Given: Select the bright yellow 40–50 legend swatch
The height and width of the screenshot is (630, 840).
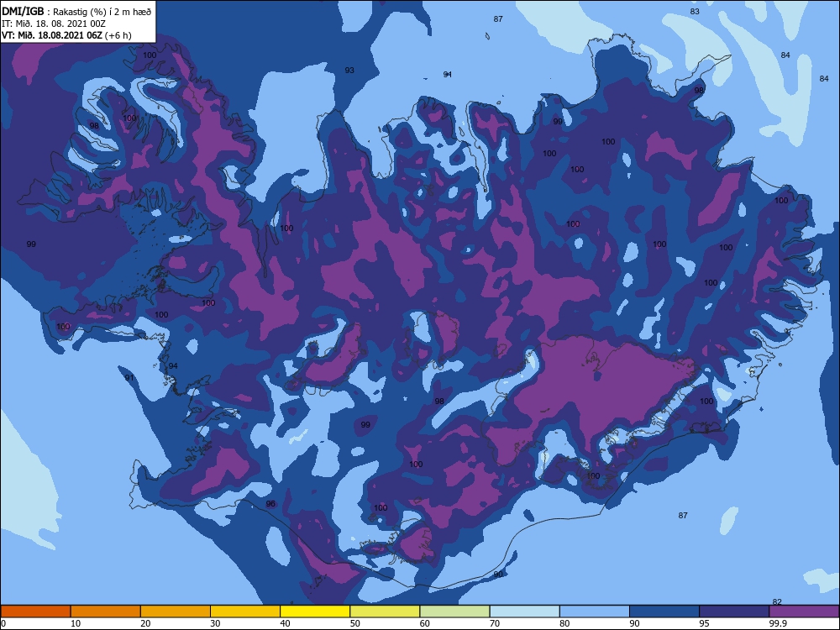Looking at the screenshot, I should [x=315, y=612].
